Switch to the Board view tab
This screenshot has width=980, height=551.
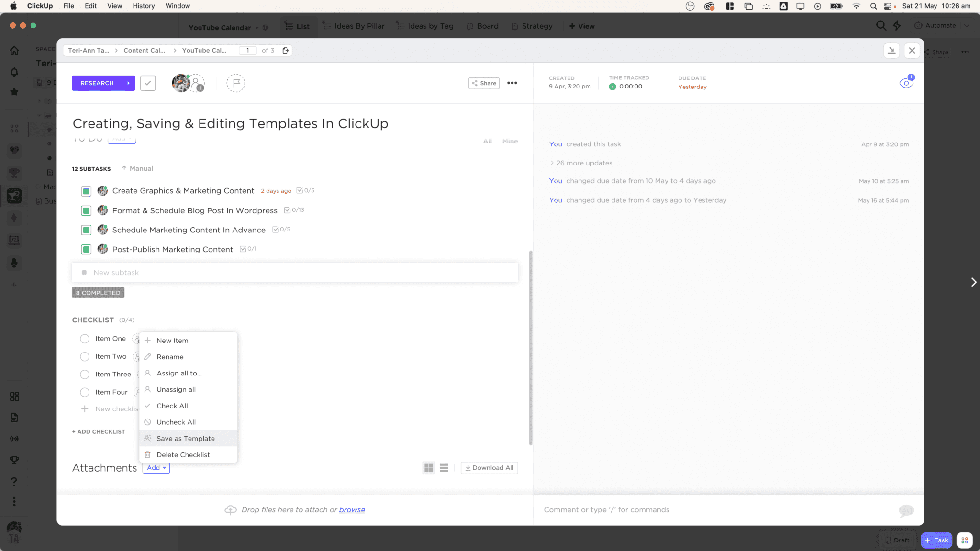(483, 26)
